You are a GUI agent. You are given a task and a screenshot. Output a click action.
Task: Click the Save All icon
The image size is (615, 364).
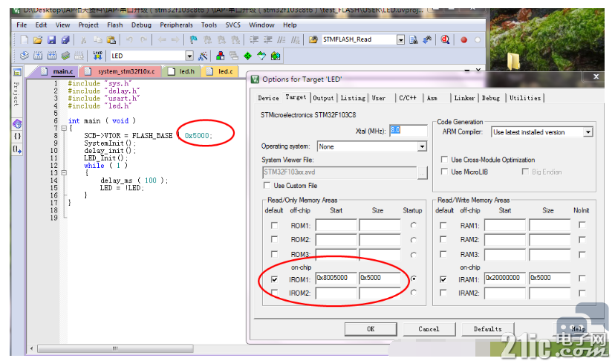65,39
